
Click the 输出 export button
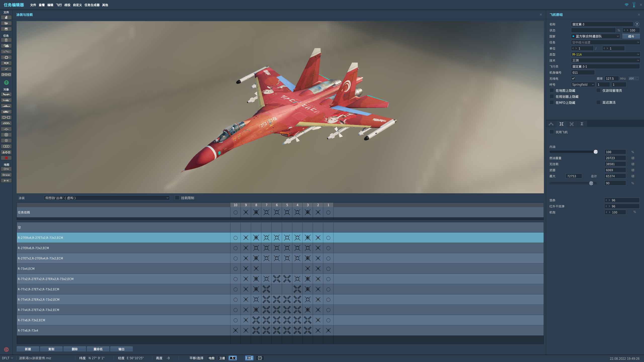point(122,349)
